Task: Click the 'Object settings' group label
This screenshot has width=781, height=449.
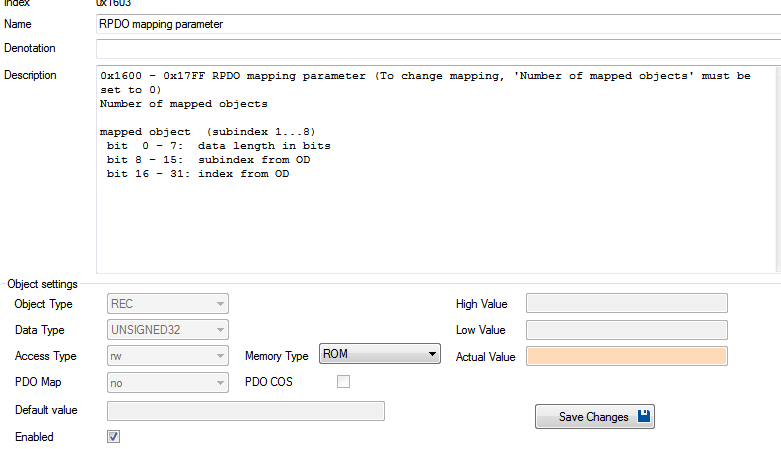Action: pyautogui.click(x=42, y=284)
